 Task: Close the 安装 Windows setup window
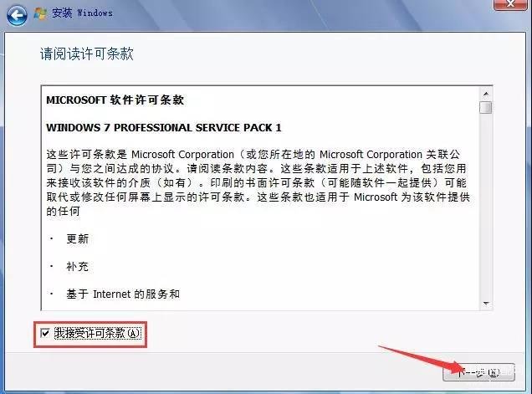[x=510, y=4]
